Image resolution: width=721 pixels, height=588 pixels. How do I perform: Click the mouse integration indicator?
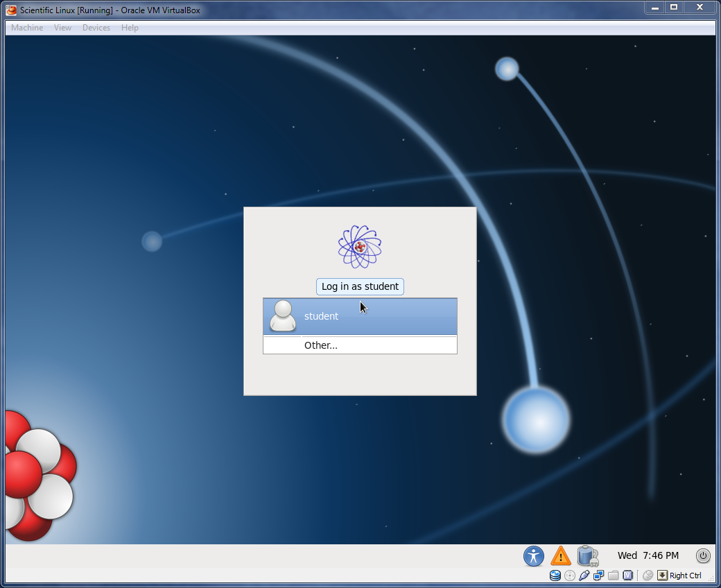[x=648, y=576]
